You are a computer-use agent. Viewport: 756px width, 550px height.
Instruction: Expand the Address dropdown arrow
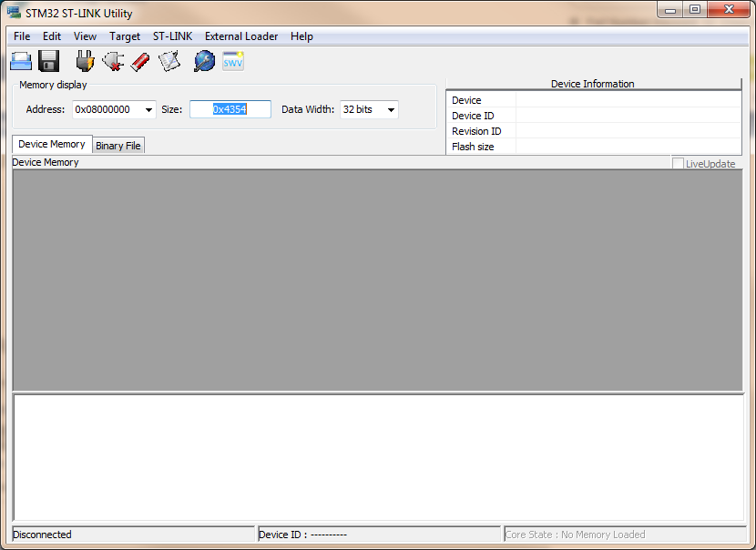[148, 110]
